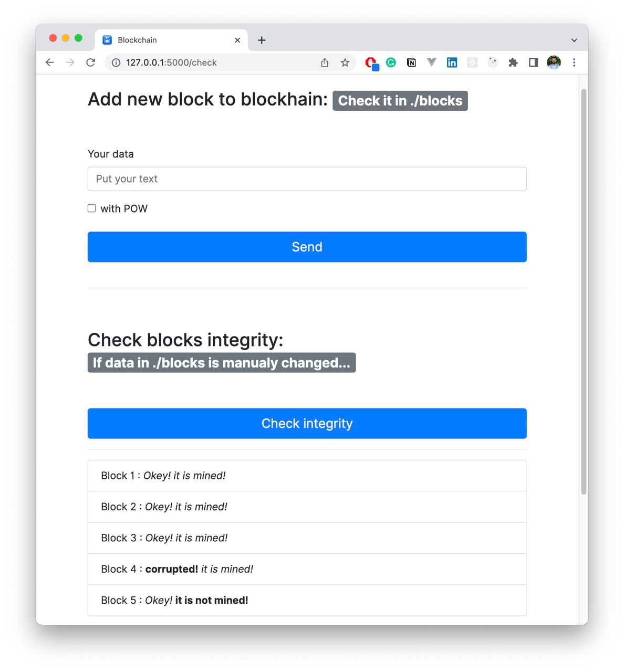
Task: Click the vertical page scrollbar
Action: click(x=584, y=291)
